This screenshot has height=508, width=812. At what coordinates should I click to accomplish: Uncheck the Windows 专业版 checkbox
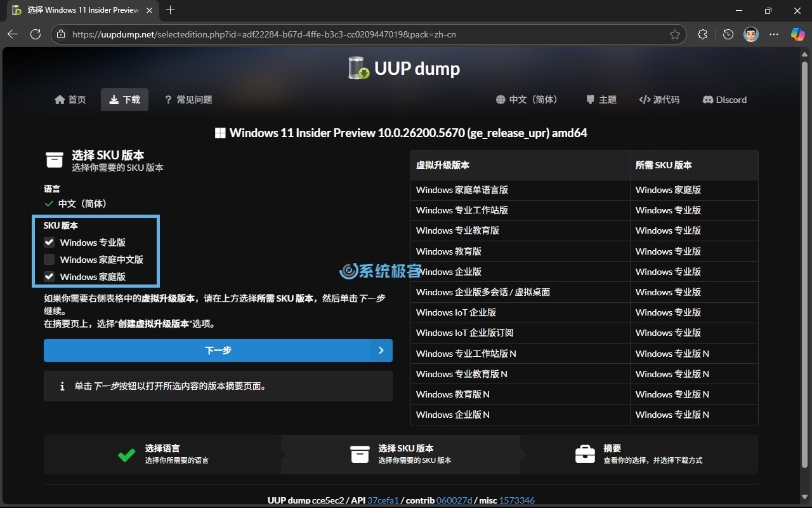49,243
